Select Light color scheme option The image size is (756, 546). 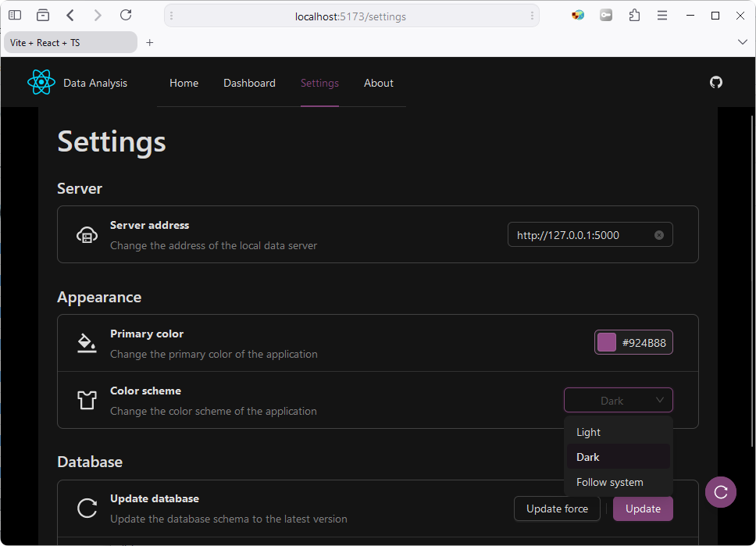pos(618,432)
